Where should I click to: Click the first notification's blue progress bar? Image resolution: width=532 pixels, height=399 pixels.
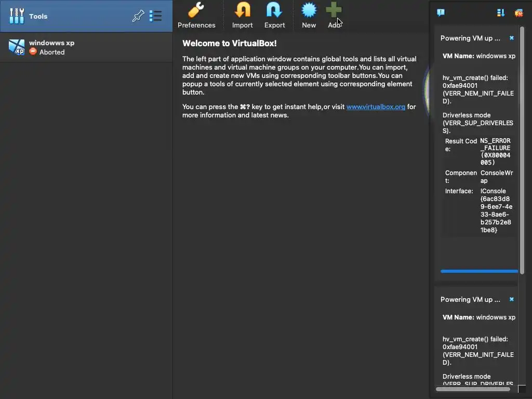(479, 271)
